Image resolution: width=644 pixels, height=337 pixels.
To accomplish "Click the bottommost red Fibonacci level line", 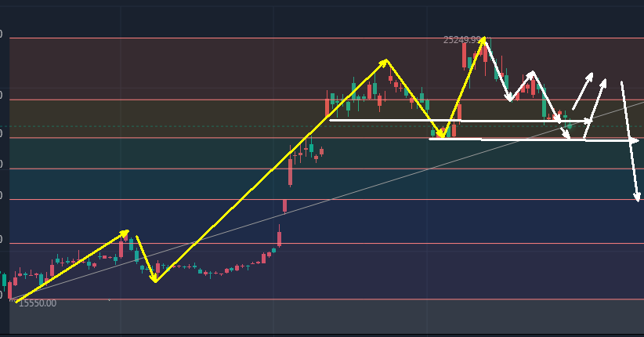I will pyautogui.click(x=235, y=299).
